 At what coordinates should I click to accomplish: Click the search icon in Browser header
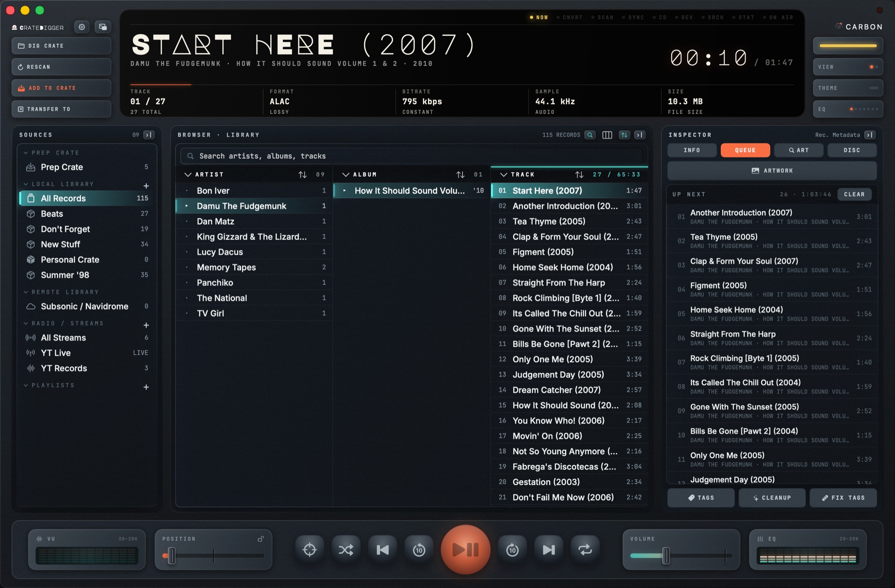click(x=590, y=135)
